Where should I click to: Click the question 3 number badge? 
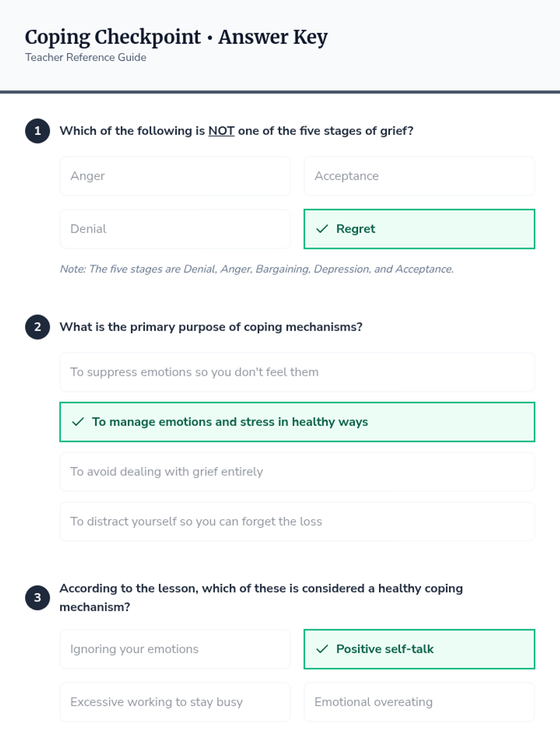pyautogui.click(x=37, y=598)
